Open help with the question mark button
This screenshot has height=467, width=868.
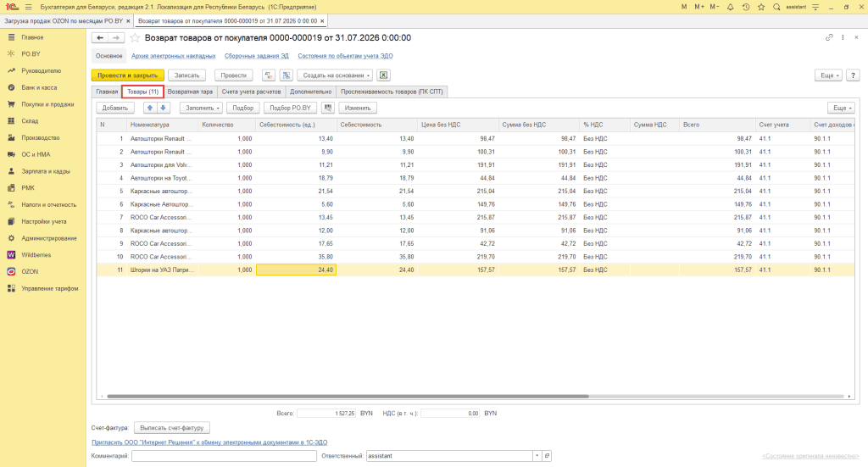click(x=853, y=75)
